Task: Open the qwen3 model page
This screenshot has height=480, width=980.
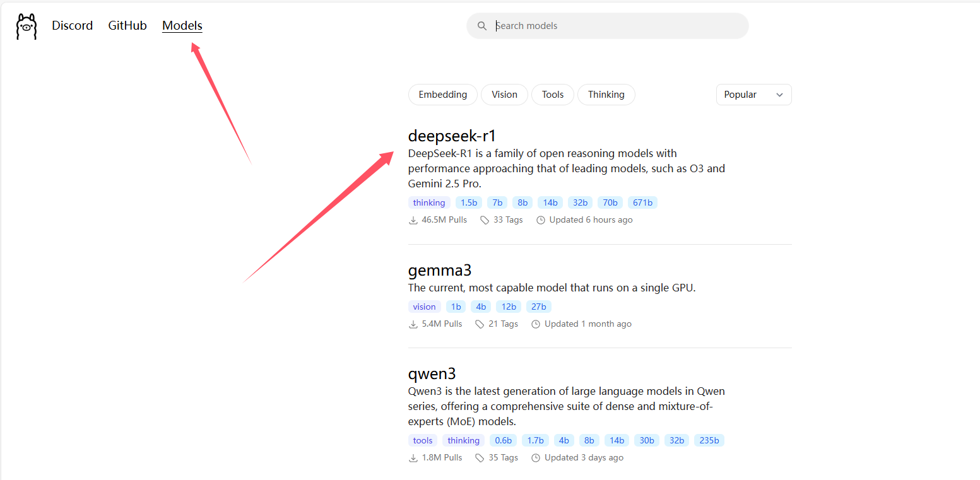Action: 432,373
